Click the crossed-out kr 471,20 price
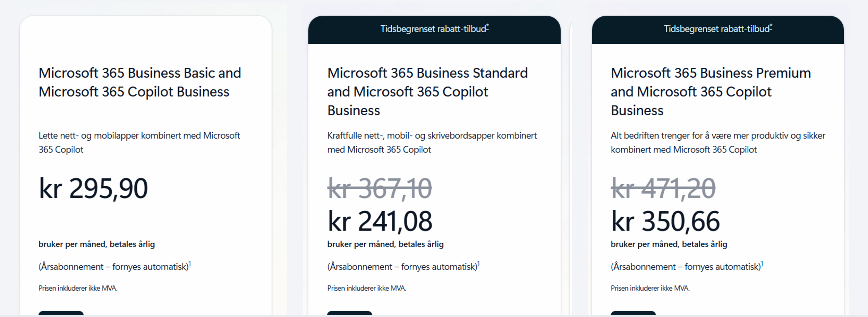The width and height of the screenshot is (868, 317). (663, 189)
